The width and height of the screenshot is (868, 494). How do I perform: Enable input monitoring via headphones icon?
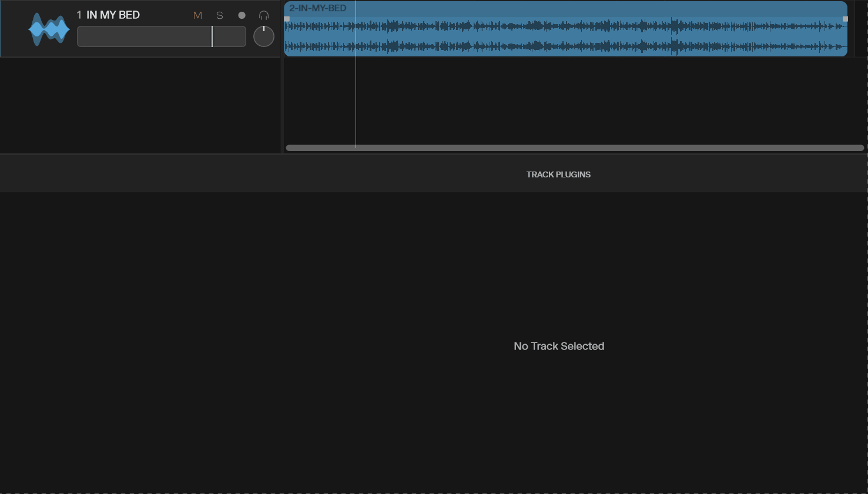[x=264, y=16]
